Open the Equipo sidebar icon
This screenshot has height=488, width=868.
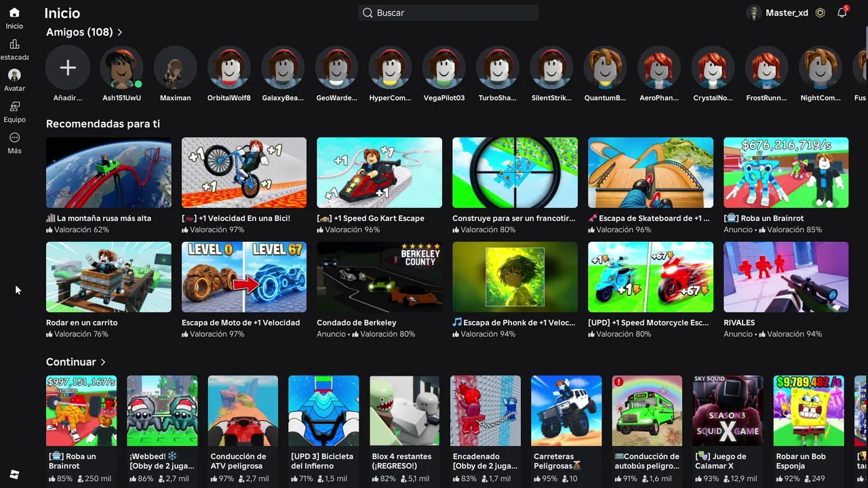click(x=14, y=106)
